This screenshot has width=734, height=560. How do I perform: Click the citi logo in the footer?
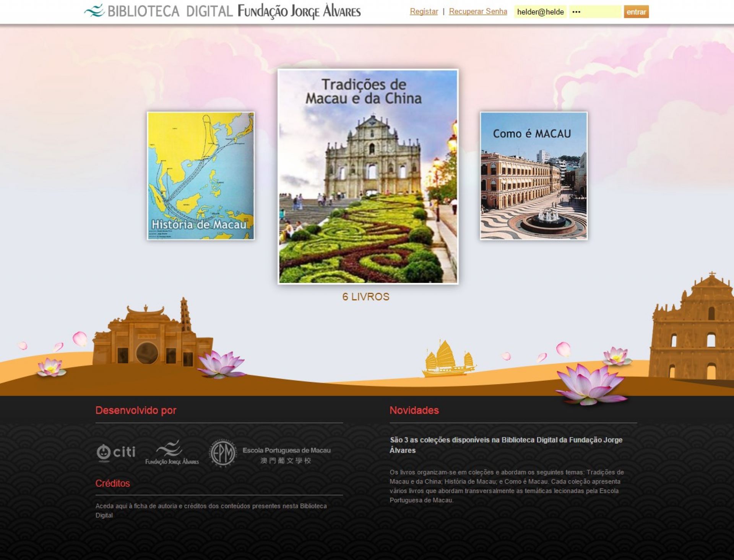tap(116, 453)
